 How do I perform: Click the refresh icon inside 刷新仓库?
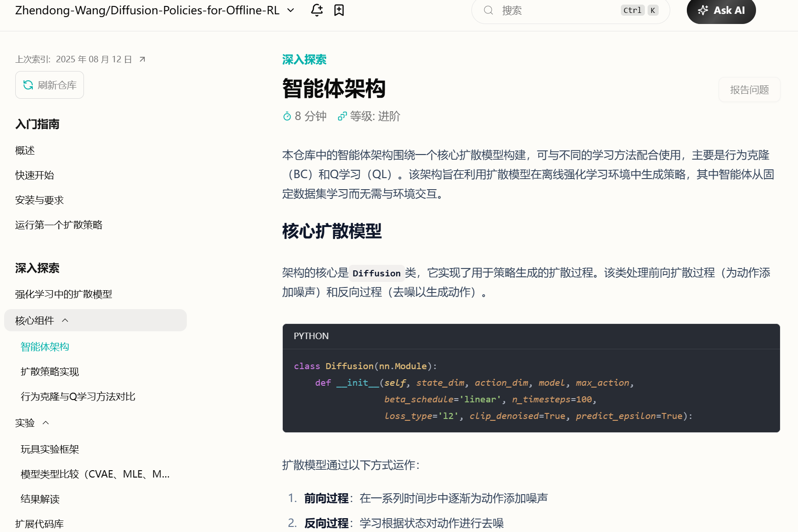[28, 85]
